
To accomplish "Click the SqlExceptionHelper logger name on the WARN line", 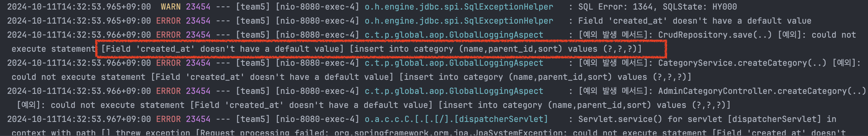I will pyautogui.click(x=459, y=7).
